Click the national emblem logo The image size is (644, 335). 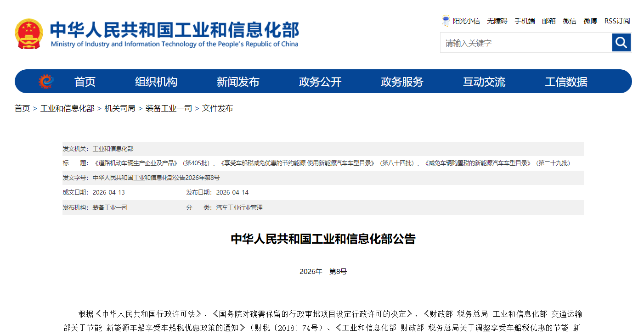pyautogui.click(x=28, y=34)
